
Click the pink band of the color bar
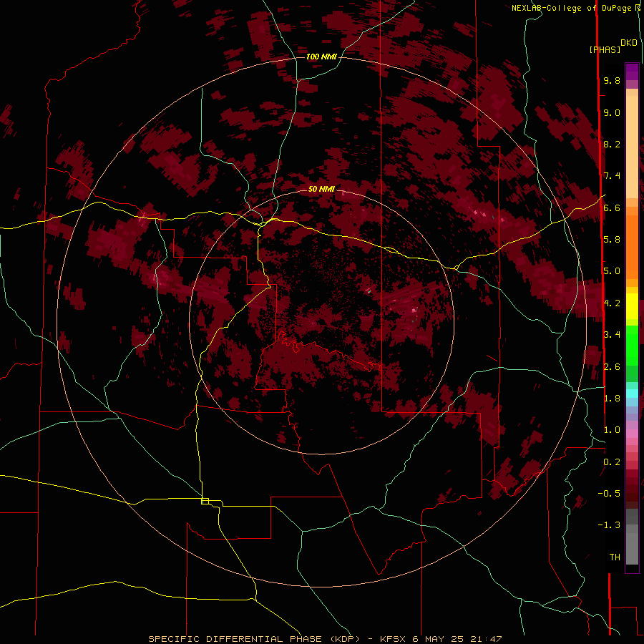point(632,434)
